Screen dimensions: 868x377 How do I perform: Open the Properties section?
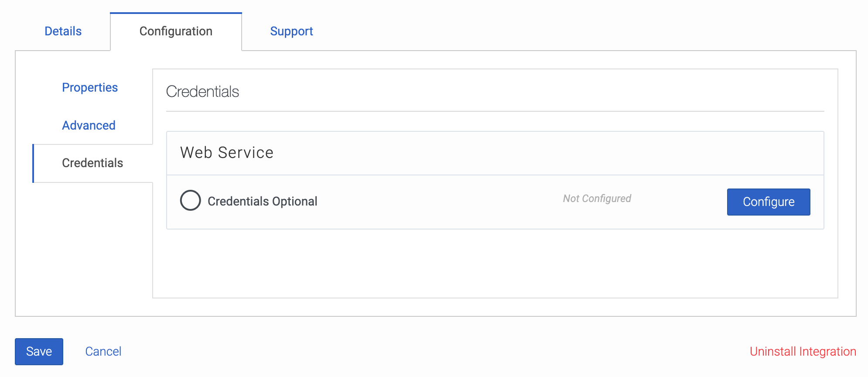89,87
